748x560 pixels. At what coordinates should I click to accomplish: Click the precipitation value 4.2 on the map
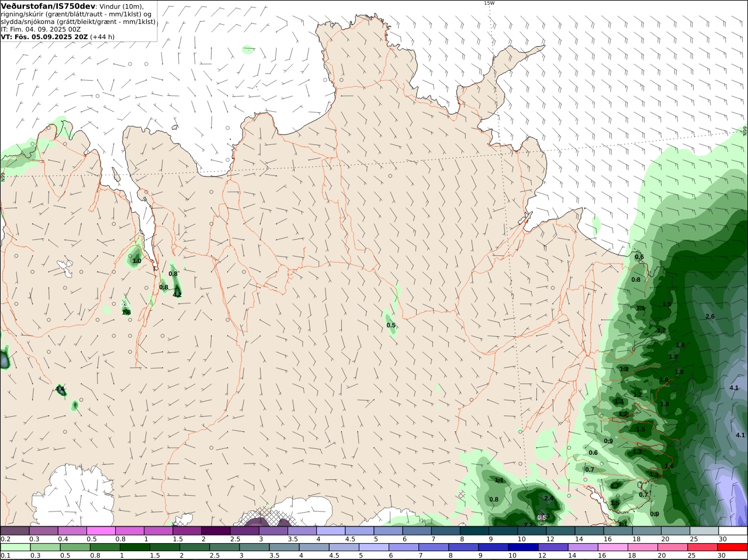[177, 295]
